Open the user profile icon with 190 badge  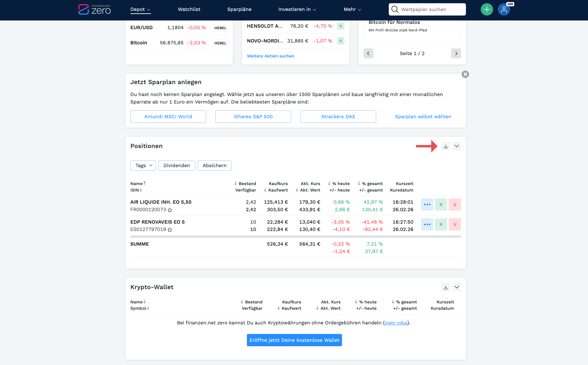[504, 9]
